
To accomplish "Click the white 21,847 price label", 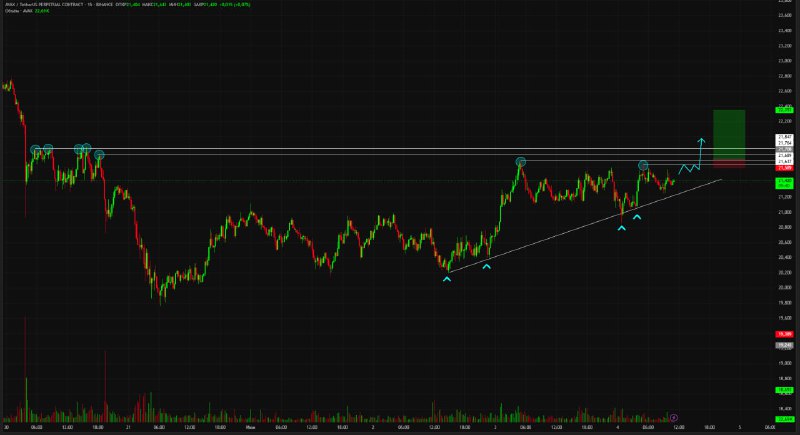I will (x=784, y=137).
